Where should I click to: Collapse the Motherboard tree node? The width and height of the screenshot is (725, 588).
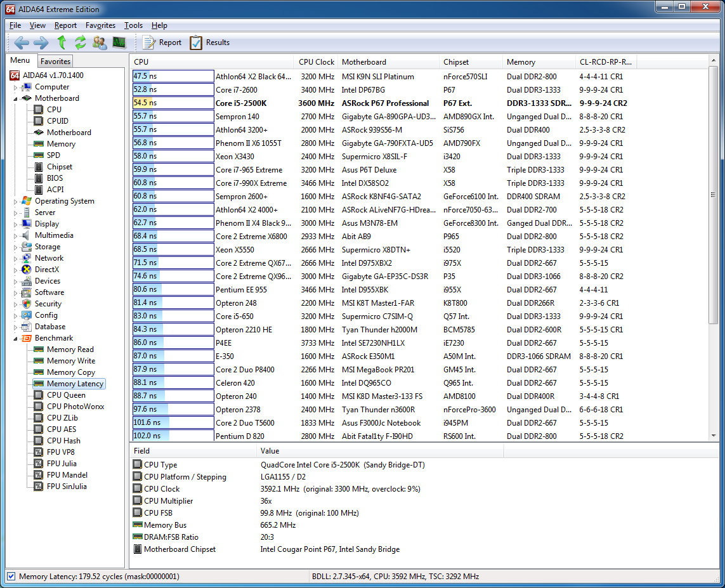pyautogui.click(x=16, y=99)
